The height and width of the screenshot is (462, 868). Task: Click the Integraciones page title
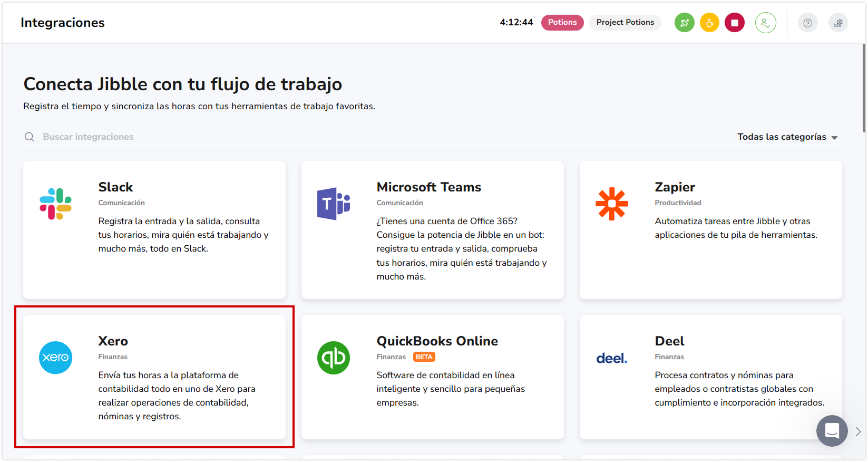click(63, 23)
